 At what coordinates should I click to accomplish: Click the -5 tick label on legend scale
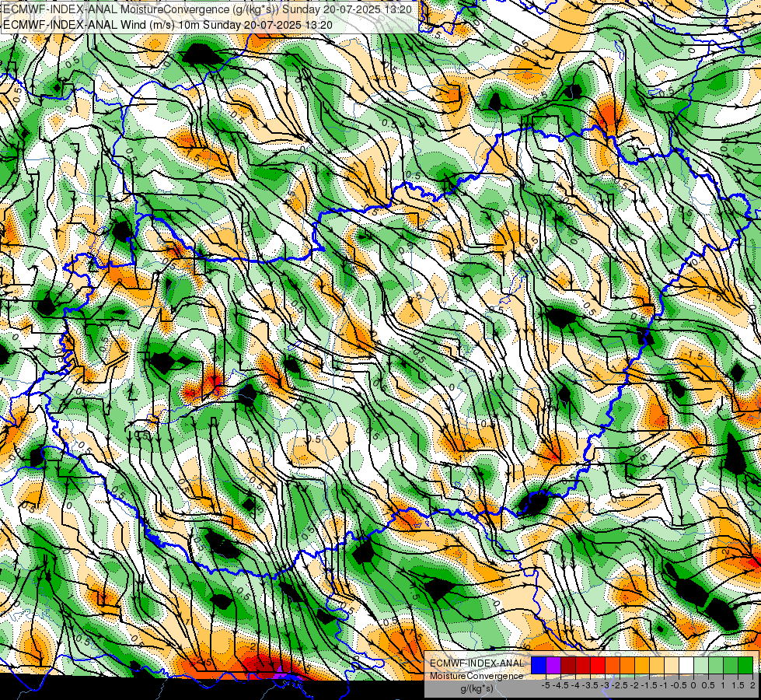pyautogui.click(x=546, y=685)
